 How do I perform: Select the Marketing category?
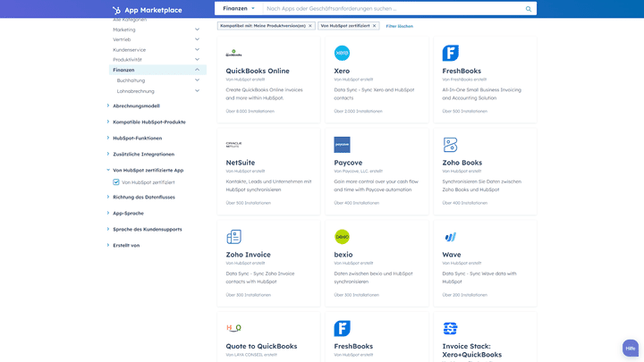124,29
